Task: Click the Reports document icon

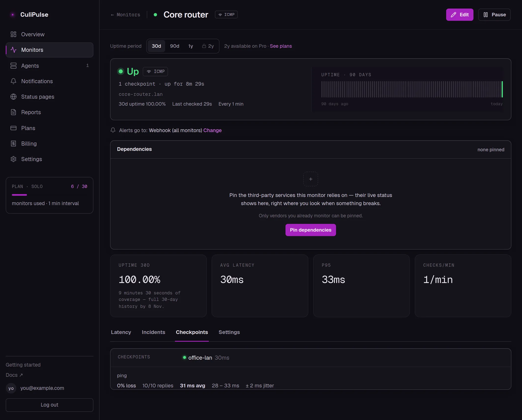Action: coord(14,112)
